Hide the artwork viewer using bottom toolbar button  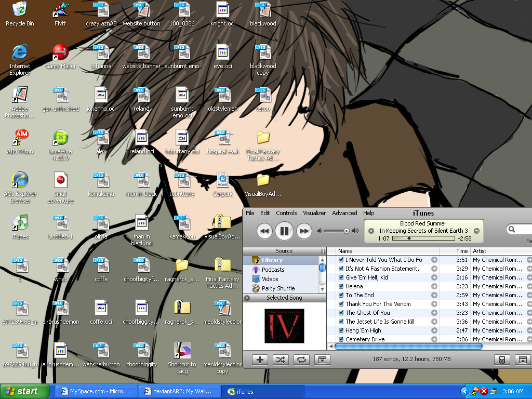pos(322,360)
